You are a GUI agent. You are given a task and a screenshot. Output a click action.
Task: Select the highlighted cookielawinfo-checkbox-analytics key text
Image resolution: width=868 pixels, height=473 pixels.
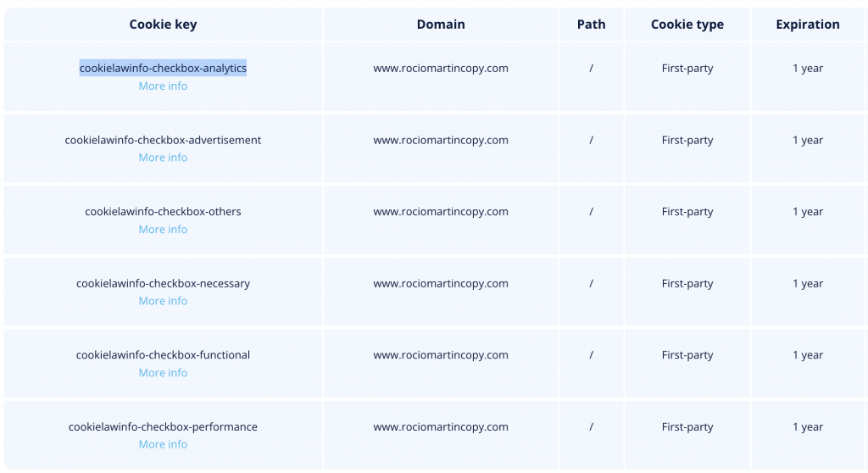(163, 68)
